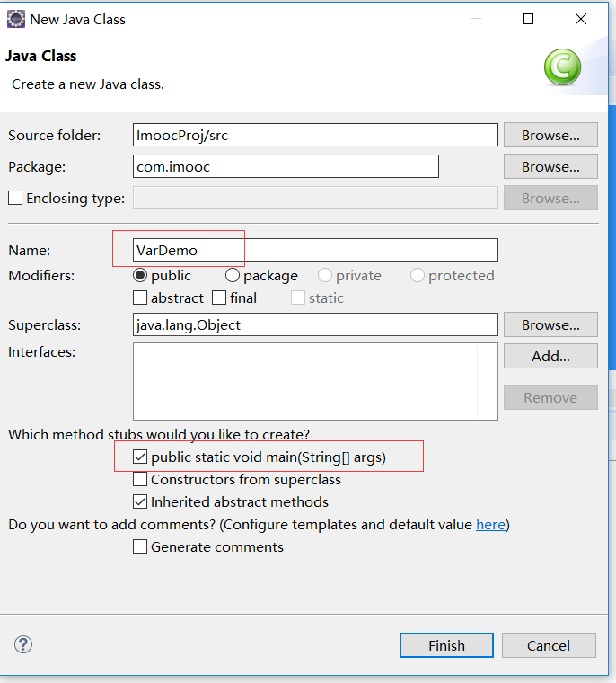Click the greyed Remove button

550,397
